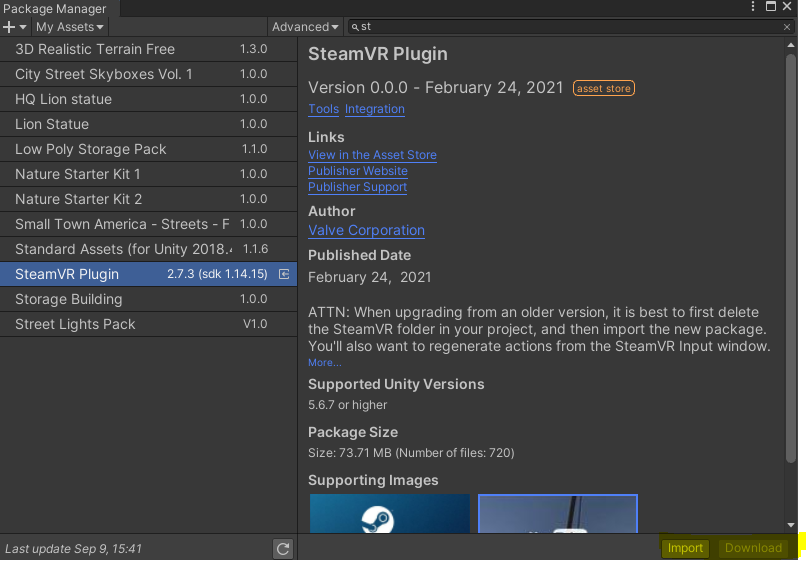Select Small Town America - Streets package
The height and width of the screenshot is (561, 806).
148,224
